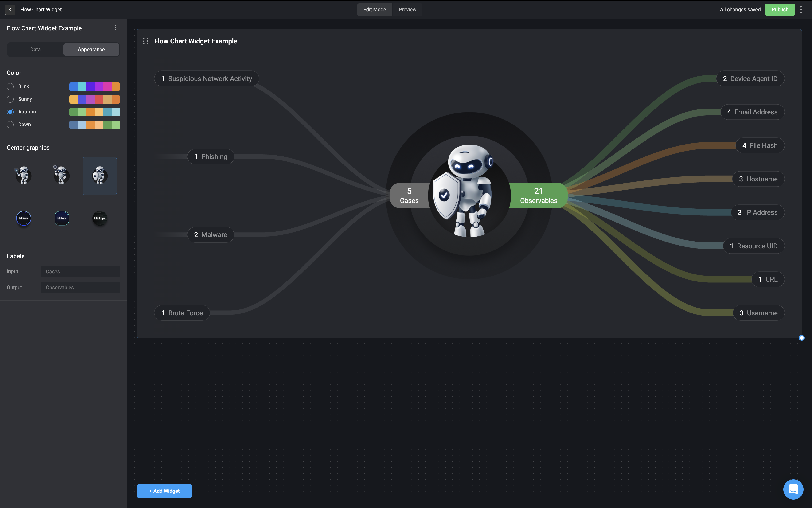
Task: Click the Autumn color palette swatch
Action: pyautogui.click(x=94, y=112)
